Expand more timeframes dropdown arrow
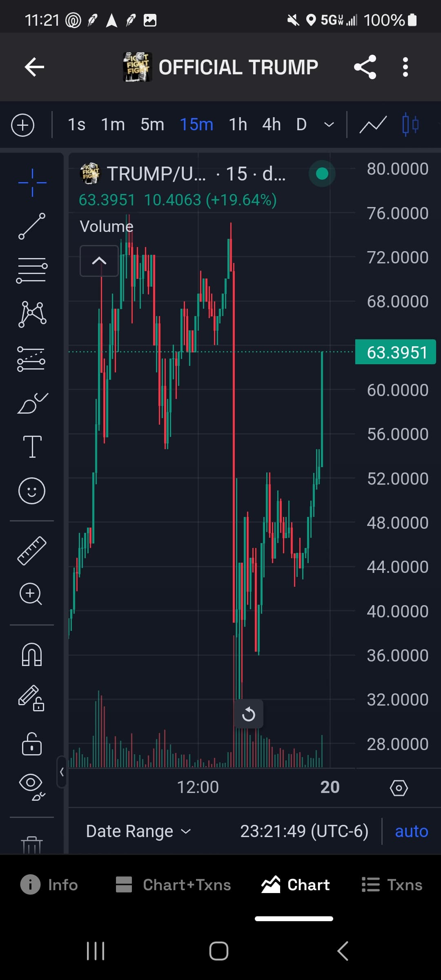Screen dimensions: 441x980 pyautogui.click(x=329, y=125)
